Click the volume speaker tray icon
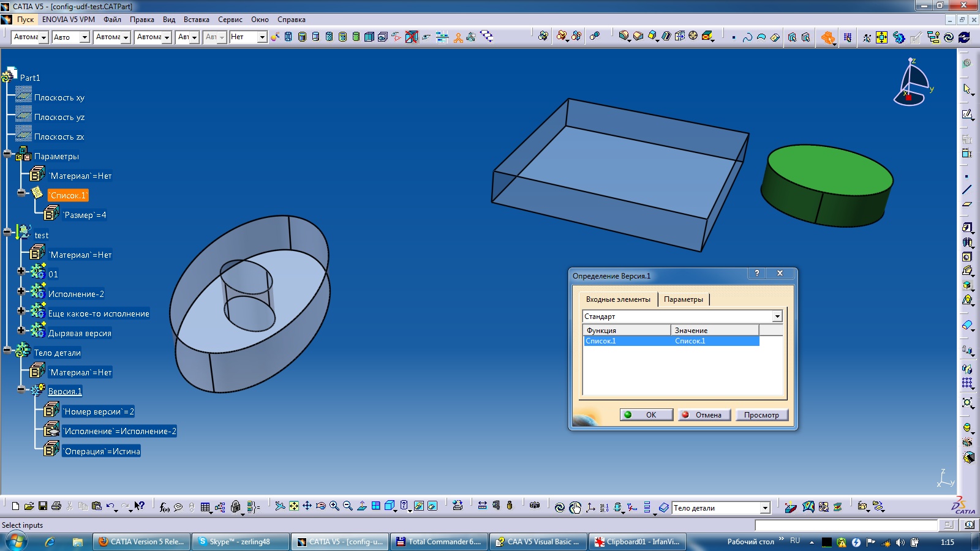 pos(900,542)
